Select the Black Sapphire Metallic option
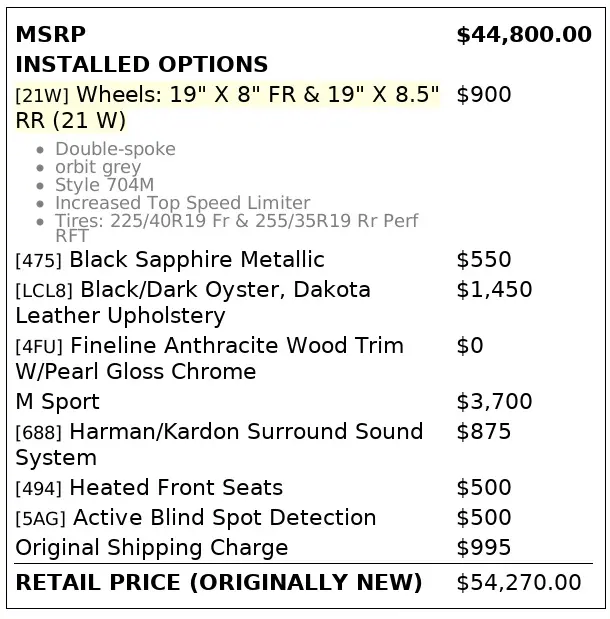 click(x=196, y=260)
